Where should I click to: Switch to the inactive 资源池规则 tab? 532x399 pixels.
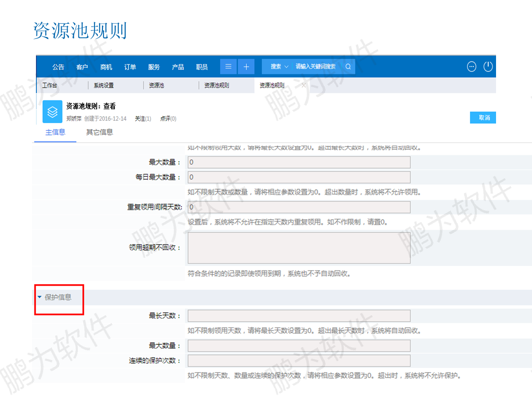coord(216,85)
